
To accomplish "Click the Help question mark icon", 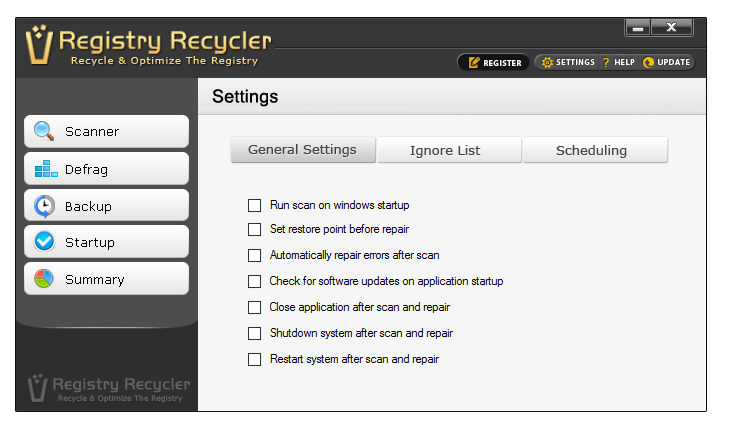I will pos(606,62).
